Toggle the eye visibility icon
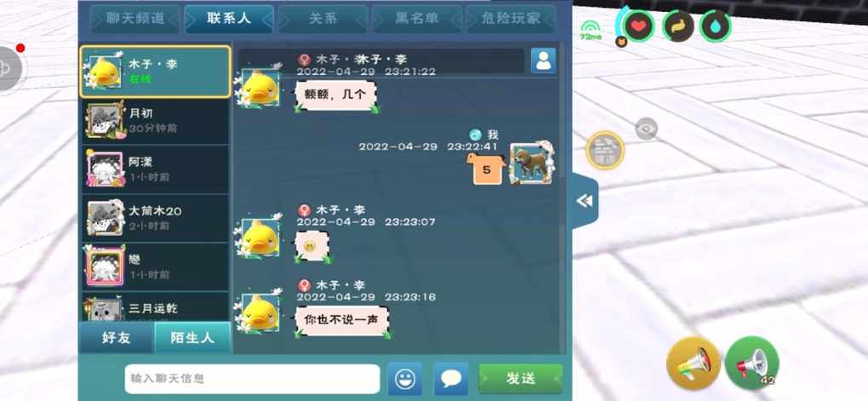This screenshot has width=868, height=401. [x=646, y=129]
